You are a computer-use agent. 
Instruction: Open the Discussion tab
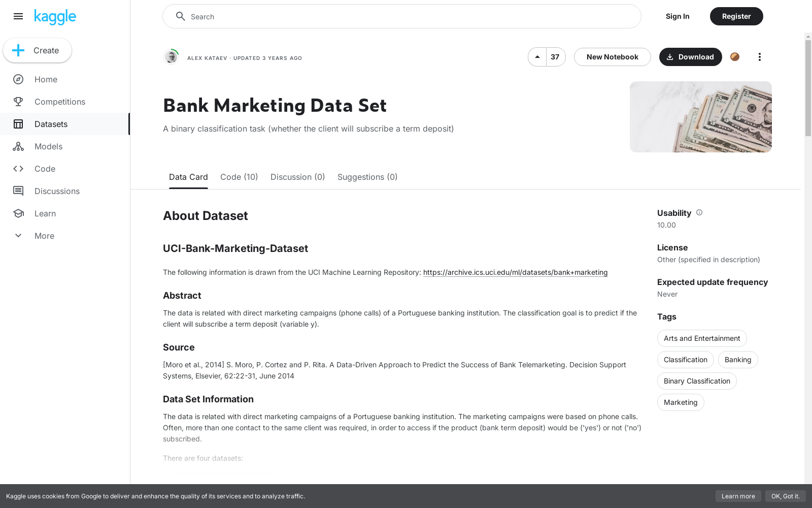click(x=297, y=177)
